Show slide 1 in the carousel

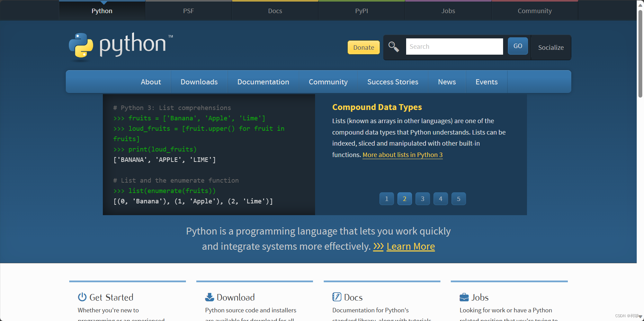(x=387, y=199)
